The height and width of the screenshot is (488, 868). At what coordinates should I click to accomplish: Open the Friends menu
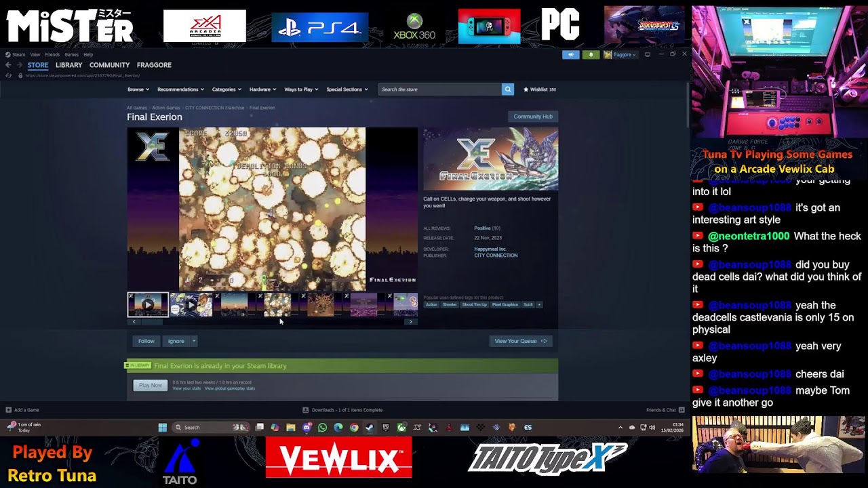[52, 55]
